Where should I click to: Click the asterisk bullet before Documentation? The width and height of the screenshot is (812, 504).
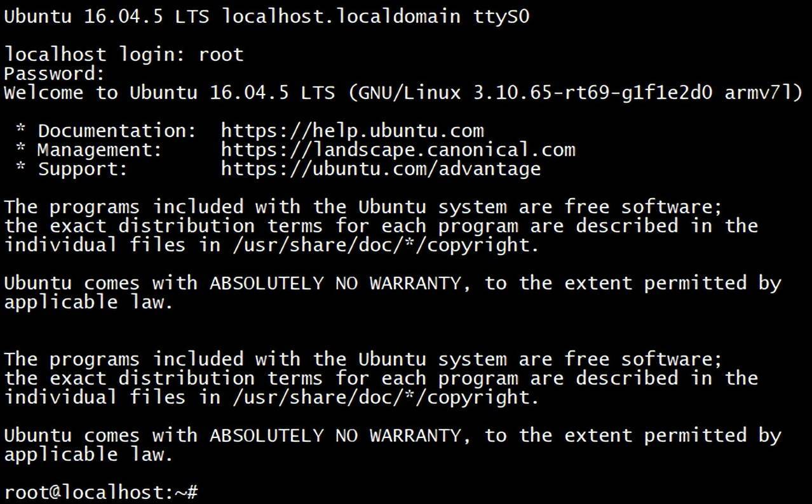point(22,131)
